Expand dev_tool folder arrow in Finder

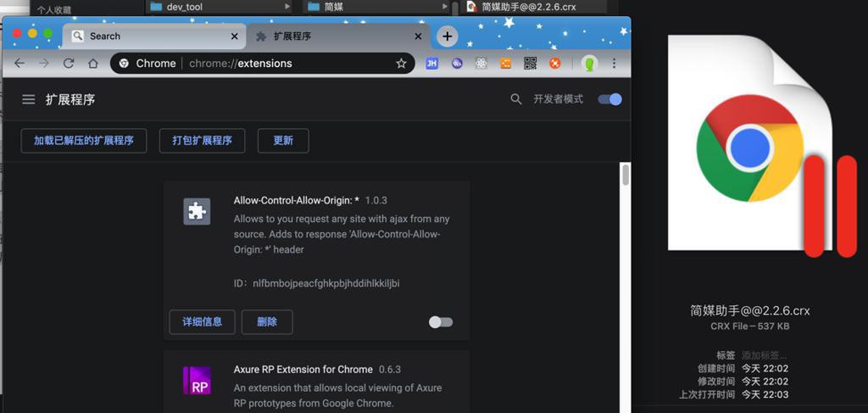pos(287,7)
